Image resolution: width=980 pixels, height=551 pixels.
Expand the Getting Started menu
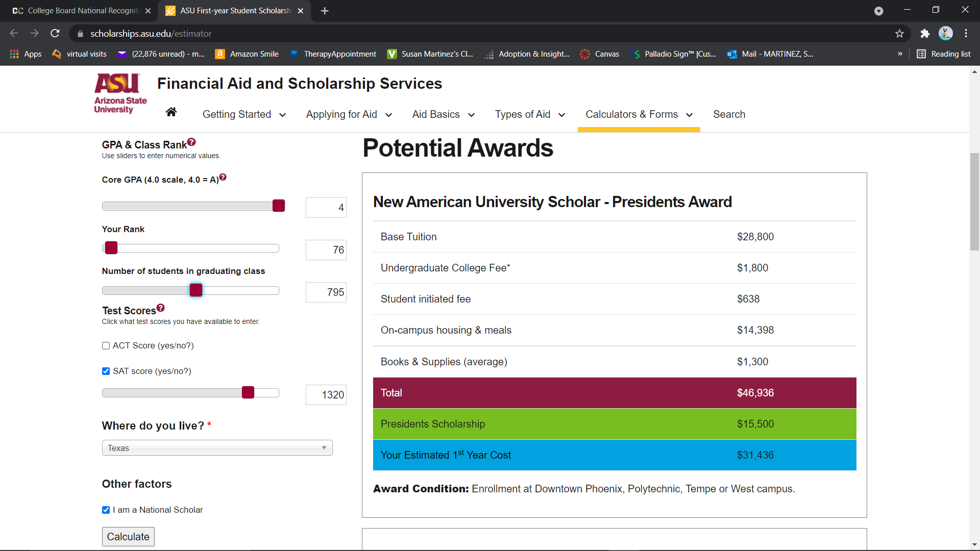tap(244, 115)
